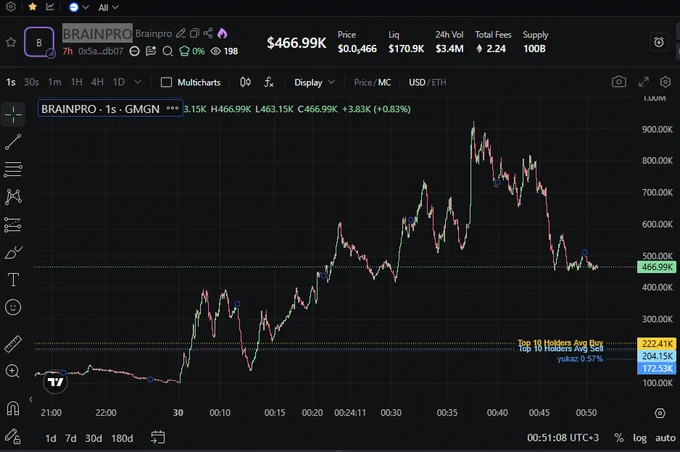680x452 pixels.
Task: Select the ruler measure tool
Action: [x=13, y=344]
